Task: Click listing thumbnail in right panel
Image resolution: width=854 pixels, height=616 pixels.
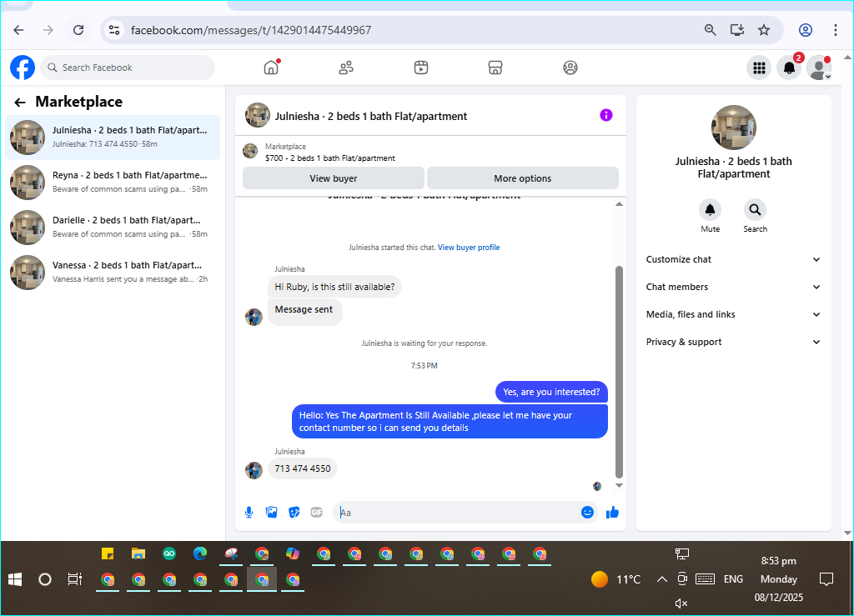Action: (734, 128)
